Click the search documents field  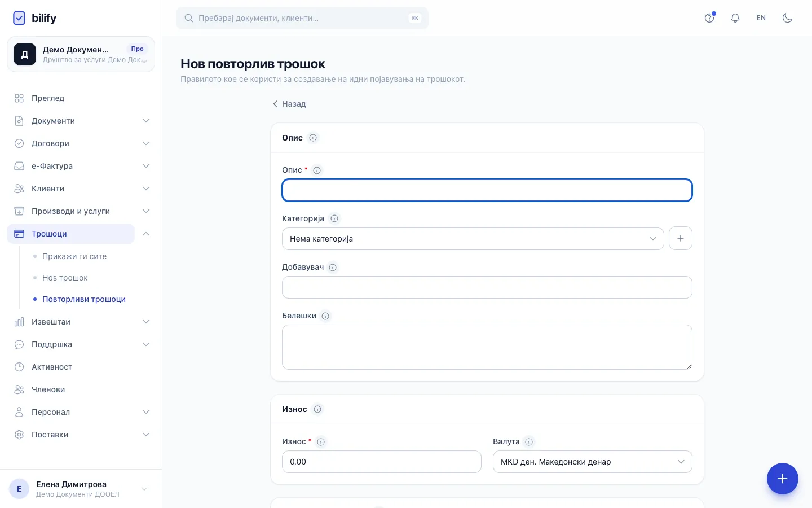[x=302, y=18]
